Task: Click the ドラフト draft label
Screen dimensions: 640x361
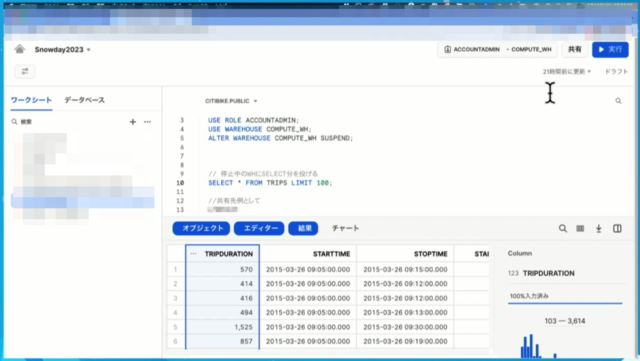Action: tap(616, 71)
